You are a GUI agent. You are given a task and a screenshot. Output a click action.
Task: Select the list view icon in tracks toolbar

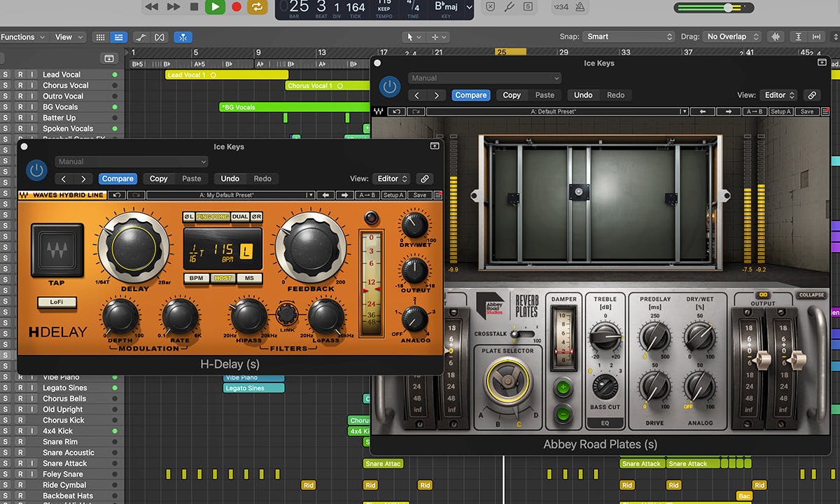[x=118, y=37]
